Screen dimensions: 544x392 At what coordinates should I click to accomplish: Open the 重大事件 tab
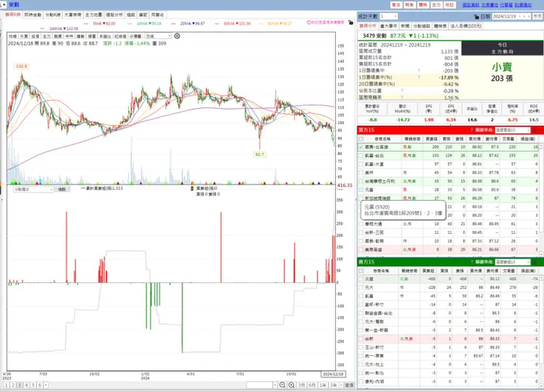click(389, 26)
